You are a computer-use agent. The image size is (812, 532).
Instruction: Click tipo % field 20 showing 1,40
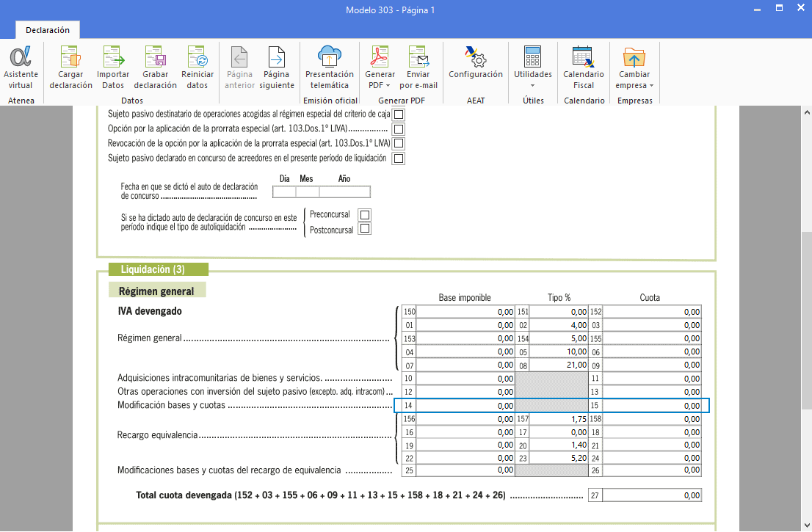click(559, 445)
